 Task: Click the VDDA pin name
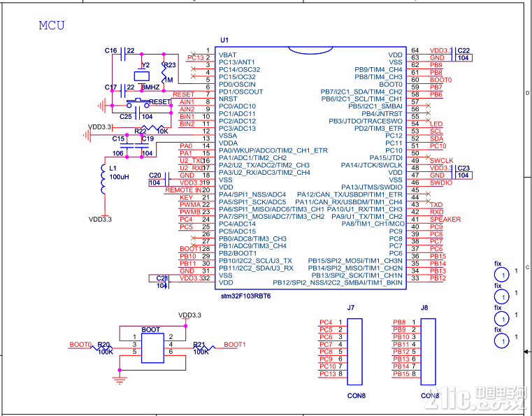click(x=229, y=143)
